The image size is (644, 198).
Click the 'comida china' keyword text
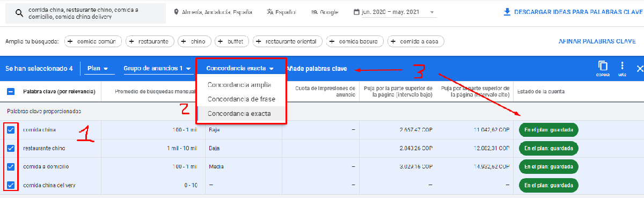click(x=39, y=130)
